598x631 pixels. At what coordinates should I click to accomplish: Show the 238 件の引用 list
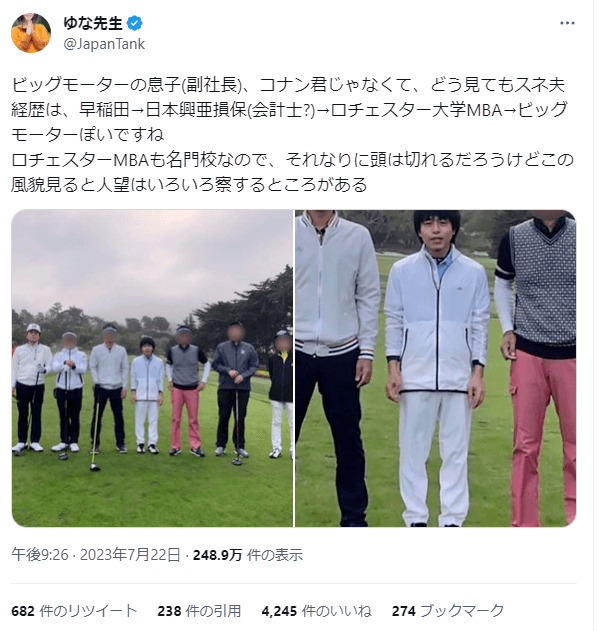click(199, 611)
